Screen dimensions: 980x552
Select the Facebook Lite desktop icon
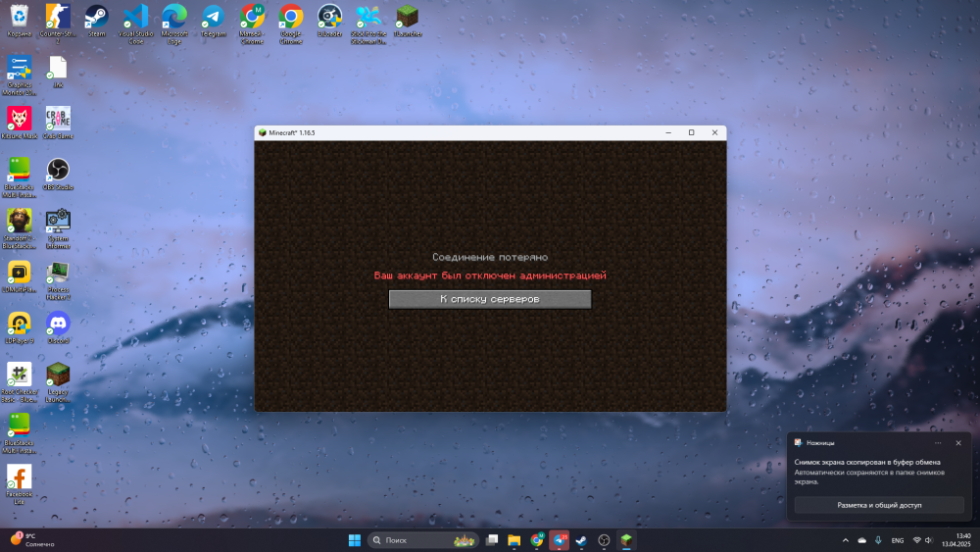click(x=20, y=484)
